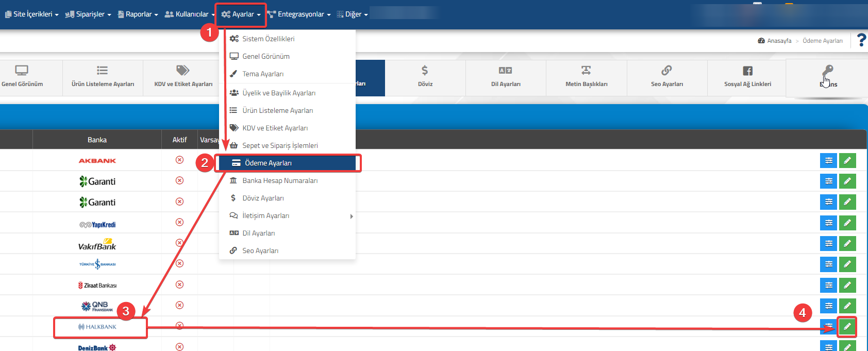Select Tema Ayarları menu entry
868x351 pixels.
point(287,74)
